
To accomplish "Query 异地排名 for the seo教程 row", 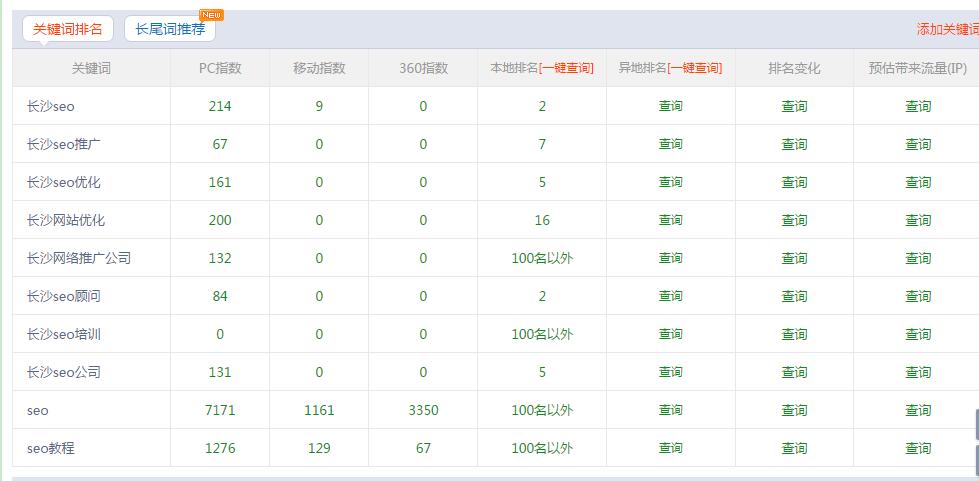I will point(670,448).
